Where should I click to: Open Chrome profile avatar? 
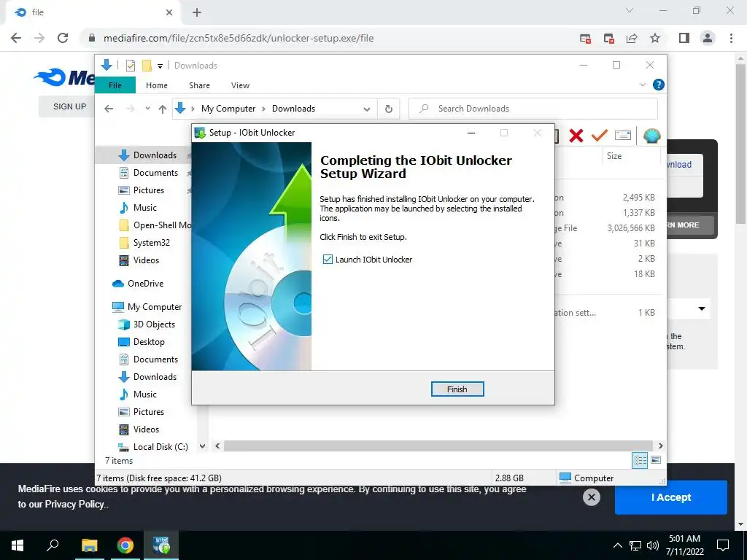point(708,38)
